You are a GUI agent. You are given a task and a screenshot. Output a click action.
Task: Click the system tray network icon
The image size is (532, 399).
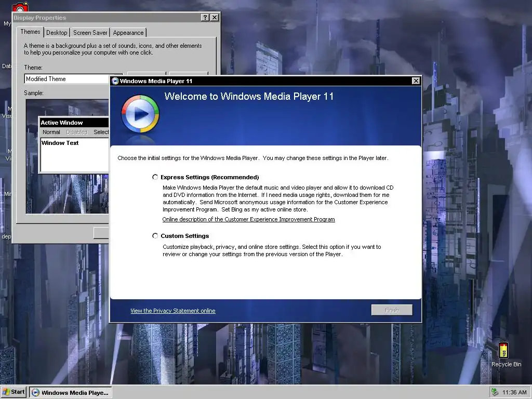click(x=495, y=392)
